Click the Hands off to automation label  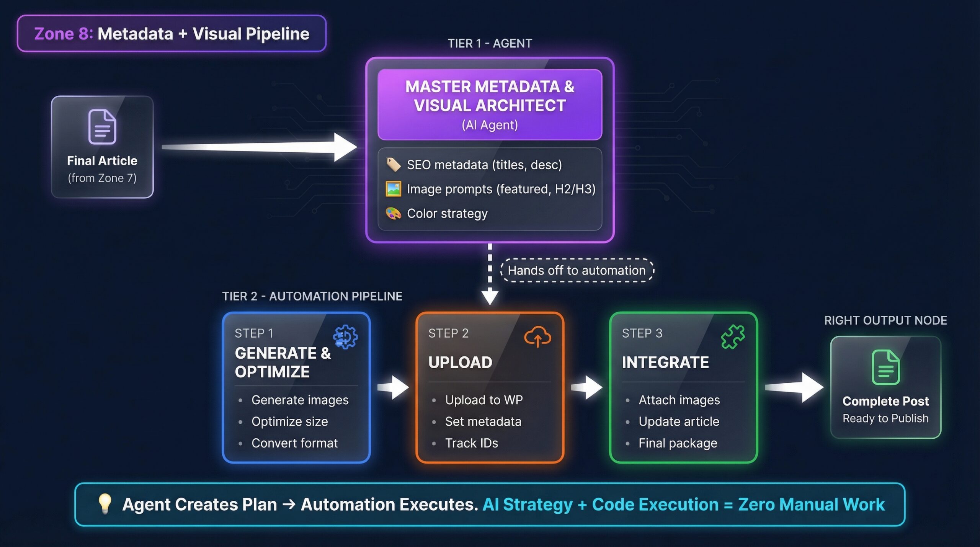coord(577,270)
